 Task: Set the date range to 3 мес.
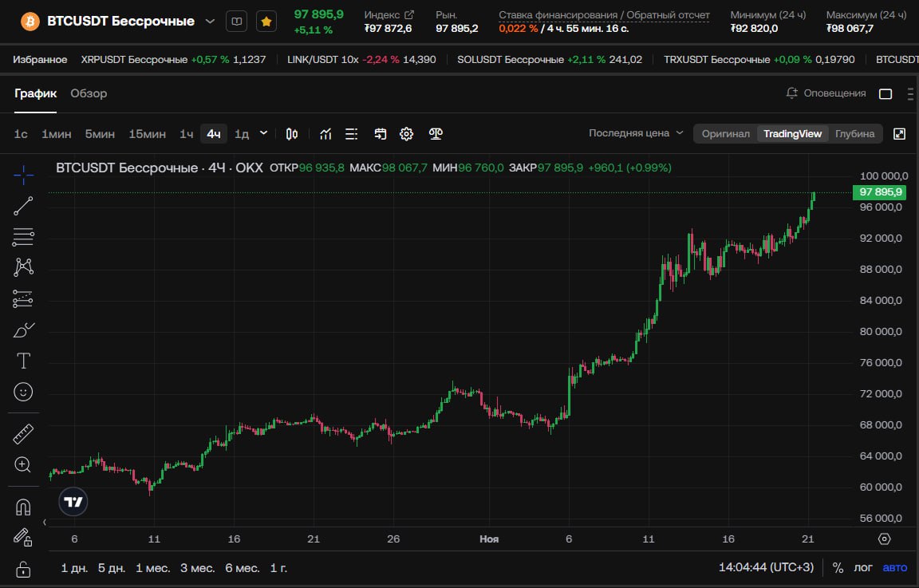198,568
